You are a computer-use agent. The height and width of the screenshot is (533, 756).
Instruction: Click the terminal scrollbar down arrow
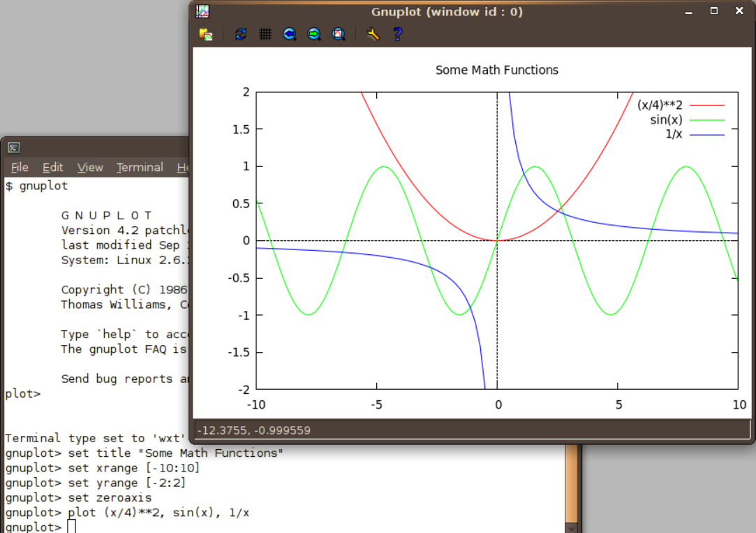571,527
